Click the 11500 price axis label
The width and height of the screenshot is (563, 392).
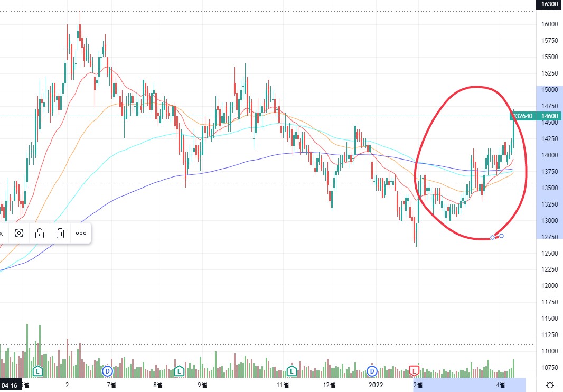(x=550, y=319)
